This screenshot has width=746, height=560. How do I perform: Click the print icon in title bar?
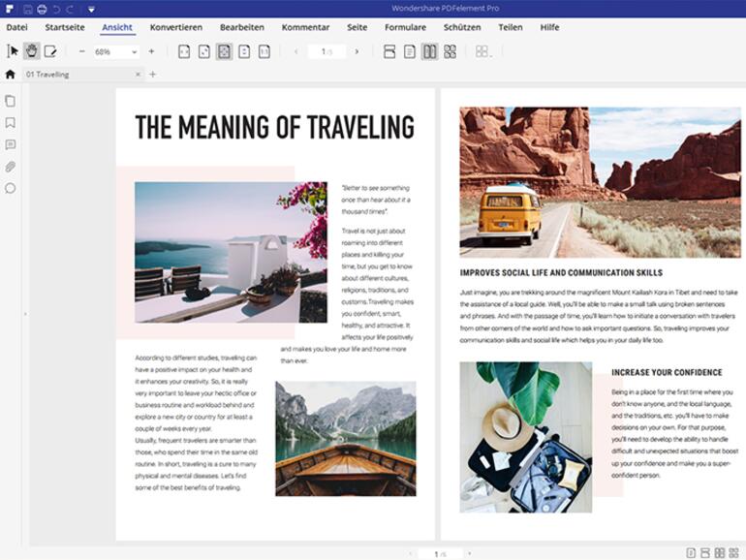42,9
